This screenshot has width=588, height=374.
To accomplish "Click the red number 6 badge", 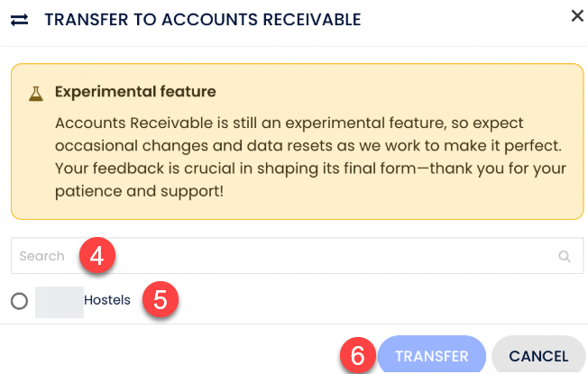I will [x=357, y=356].
